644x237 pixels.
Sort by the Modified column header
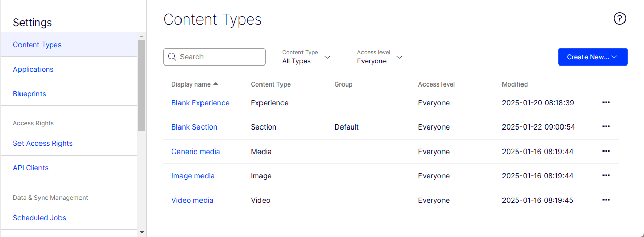point(515,84)
